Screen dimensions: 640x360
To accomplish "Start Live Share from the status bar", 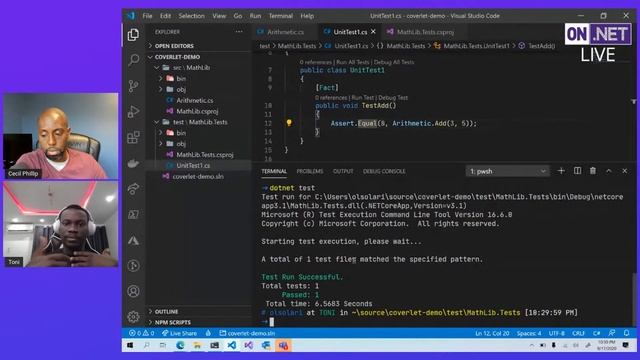I will (x=179, y=333).
